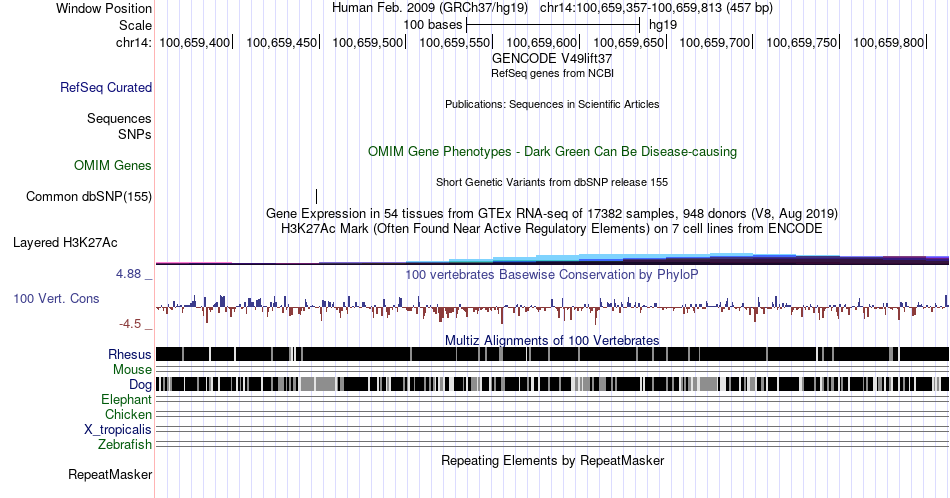
Task: Click RefSeq genes from NCBI title
Action: tap(552, 73)
